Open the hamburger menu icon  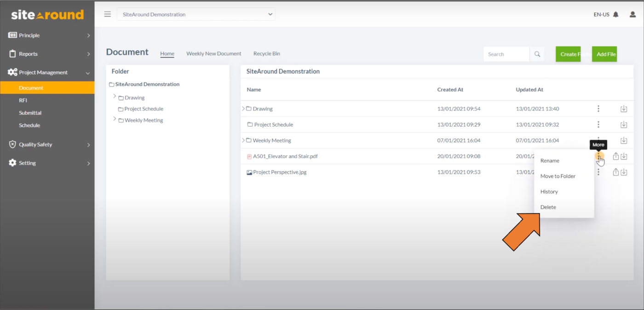(x=107, y=14)
